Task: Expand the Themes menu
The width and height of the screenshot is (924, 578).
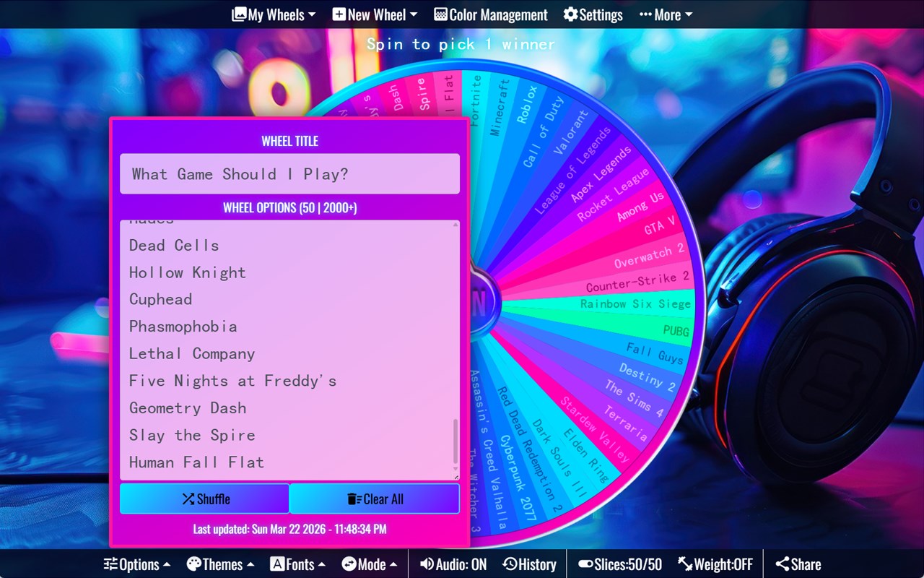Action: 220,564
